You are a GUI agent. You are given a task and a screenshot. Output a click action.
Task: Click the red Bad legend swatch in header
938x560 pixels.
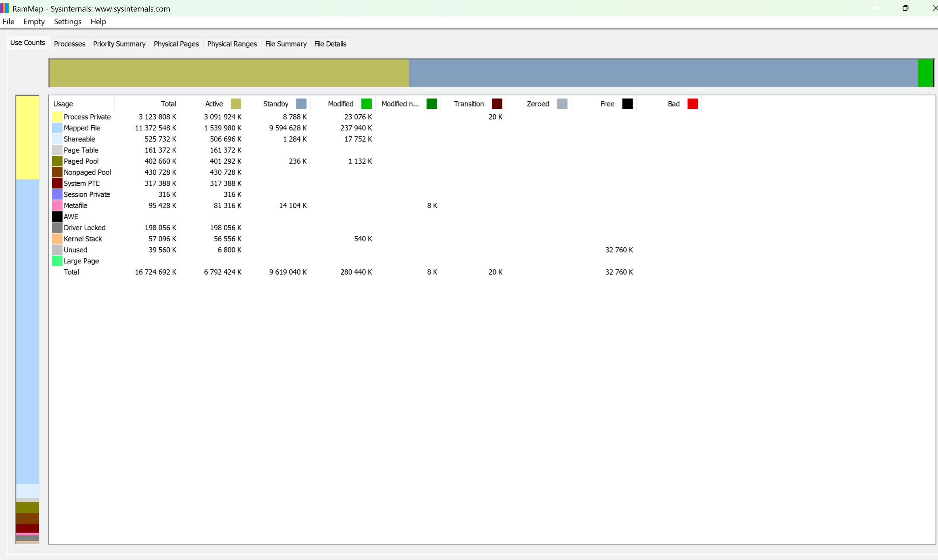[x=693, y=104]
